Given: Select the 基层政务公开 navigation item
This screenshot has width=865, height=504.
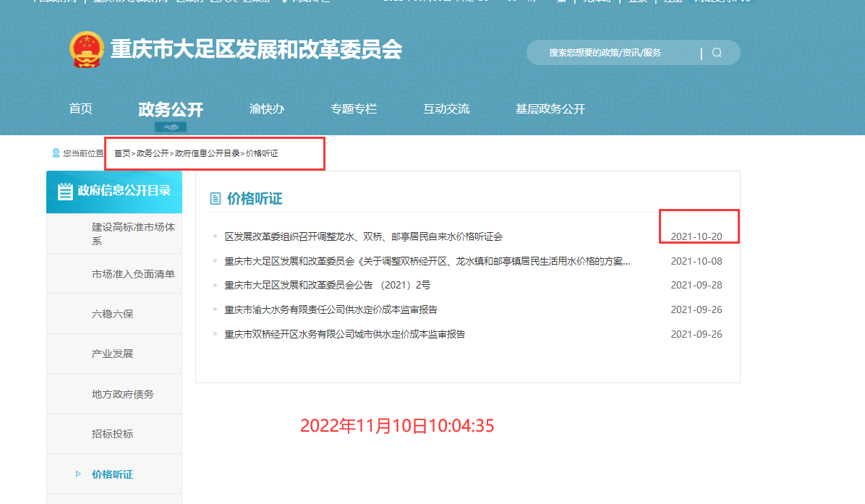Looking at the screenshot, I should (x=550, y=109).
